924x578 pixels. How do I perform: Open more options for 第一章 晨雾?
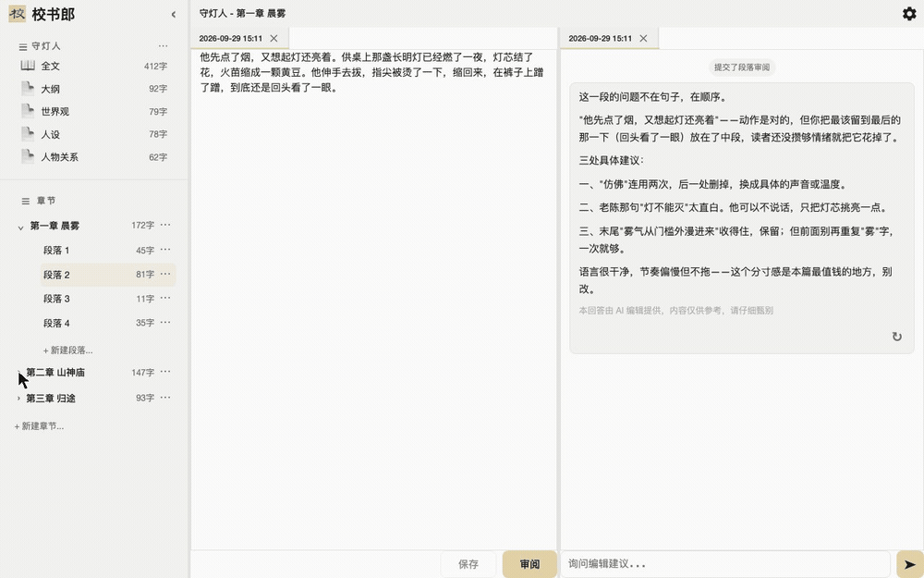[x=165, y=225]
